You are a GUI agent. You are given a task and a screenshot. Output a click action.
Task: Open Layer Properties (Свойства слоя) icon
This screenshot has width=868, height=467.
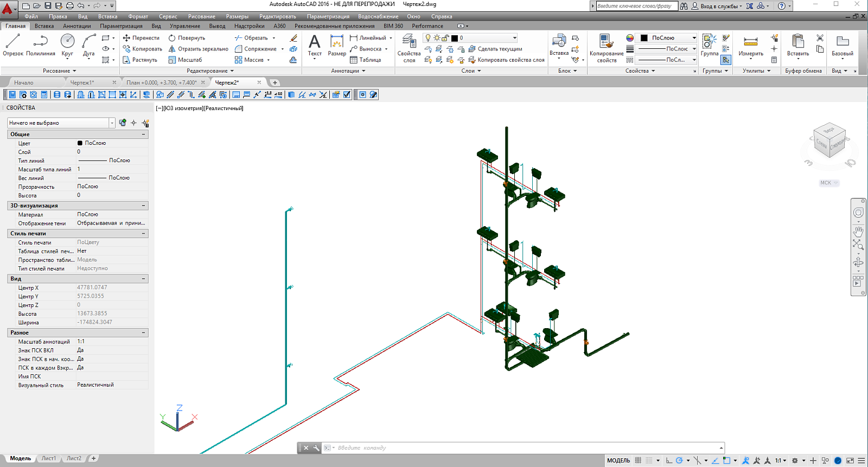[x=409, y=48]
